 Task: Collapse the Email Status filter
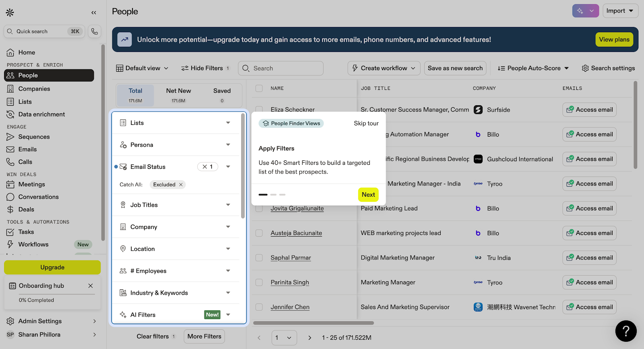[x=228, y=167]
